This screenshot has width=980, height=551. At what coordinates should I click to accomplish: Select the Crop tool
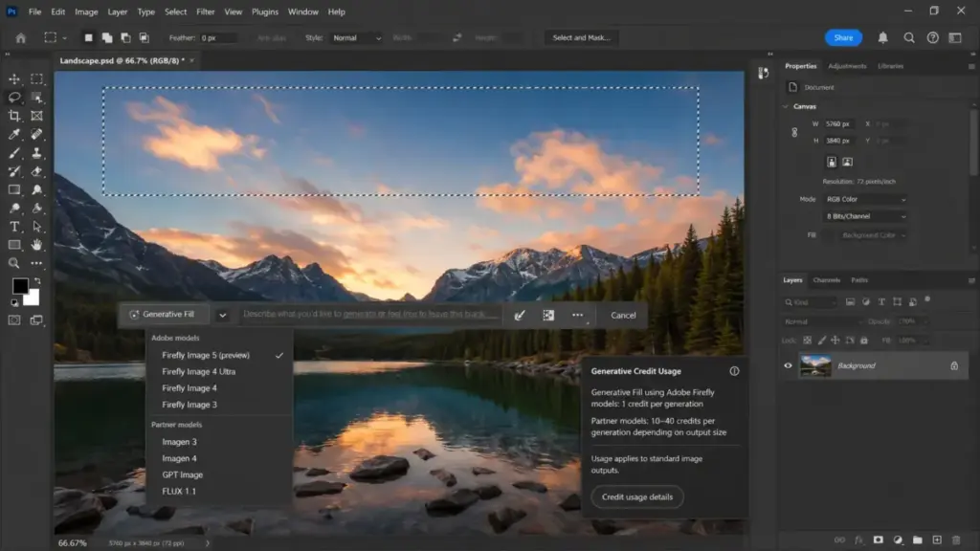pyautogui.click(x=13, y=116)
